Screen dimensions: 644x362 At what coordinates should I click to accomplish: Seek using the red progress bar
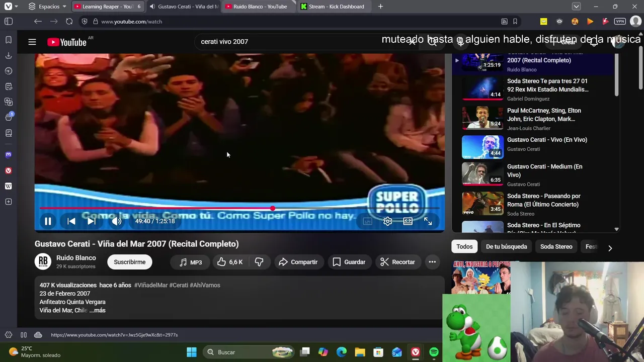coord(239,208)
